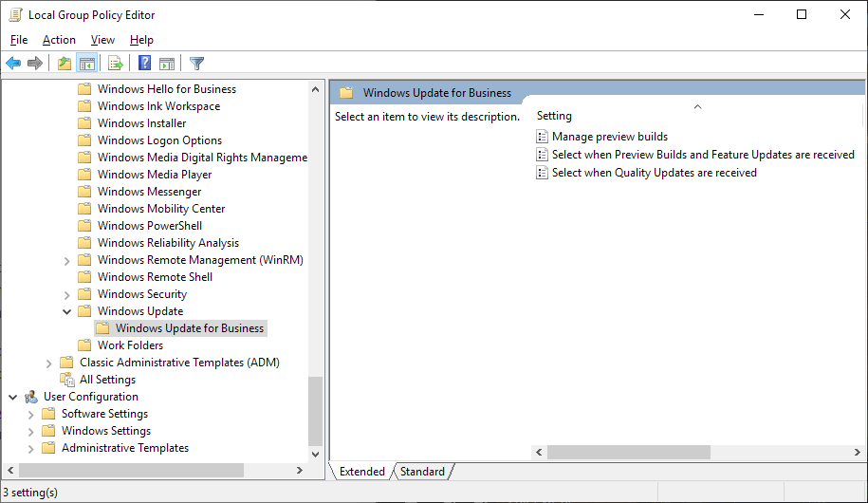Viewport: 868px width, 503px height.
Task: Open the Action menu
Action: [x=59, y=40]
